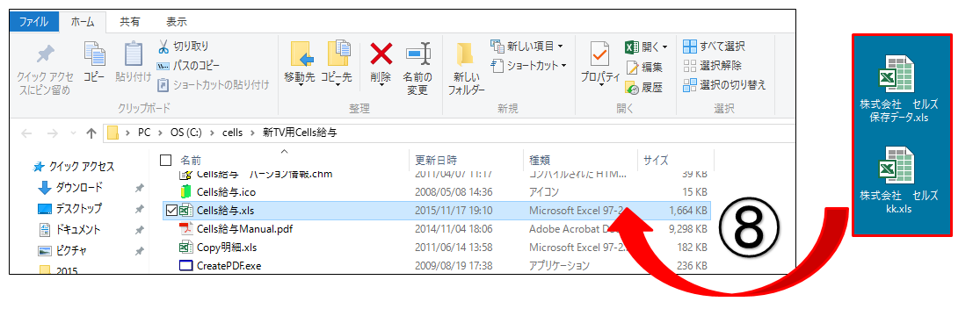
Task: Click the green Cells給与.ico icon
Action: pyautogui.click(x=186, y=191)
